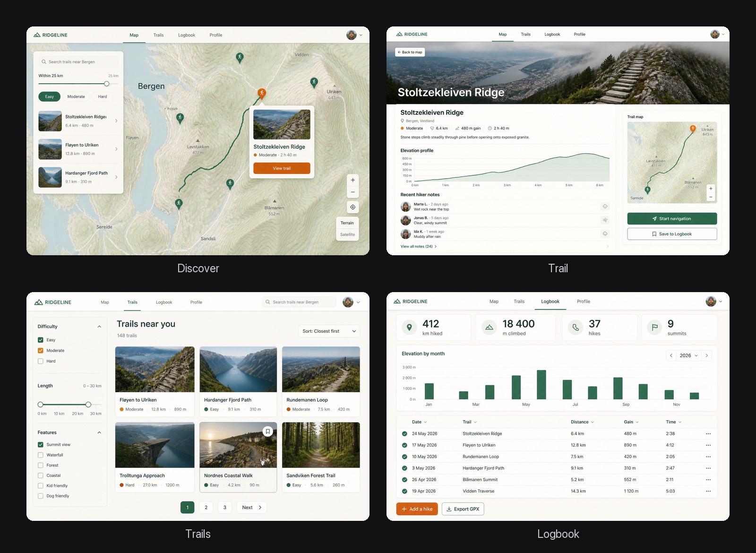Click Back to map button

coord(410,52)
